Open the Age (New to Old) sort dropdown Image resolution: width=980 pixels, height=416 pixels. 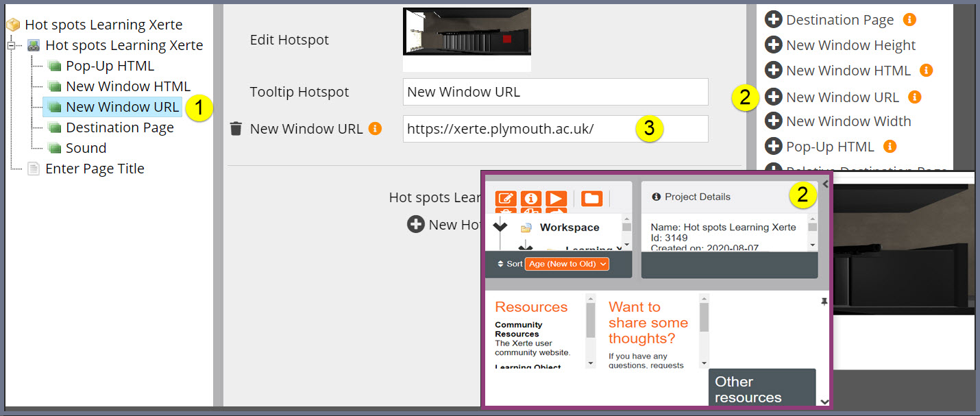566,264
